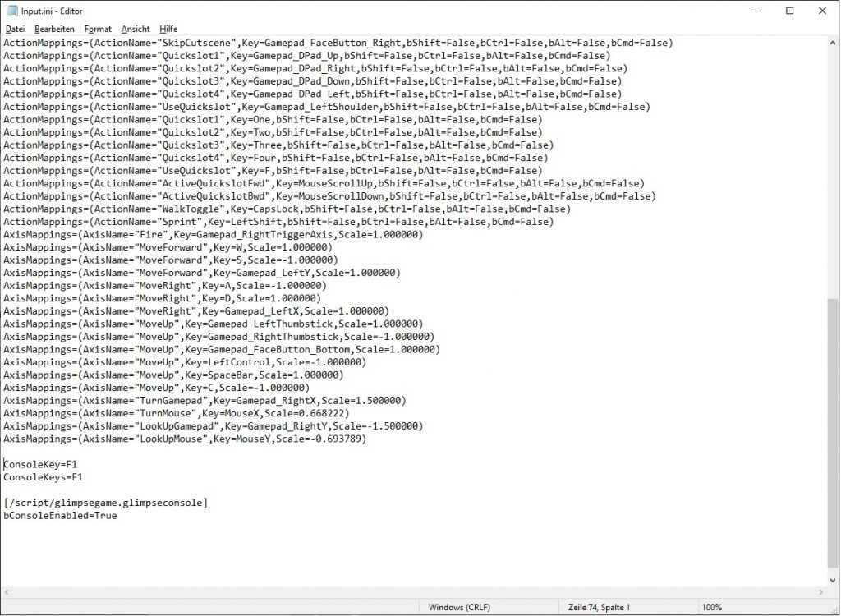Click the [/script/glimpsegame.glimpseconsole] section header

[x=105, y=503]
